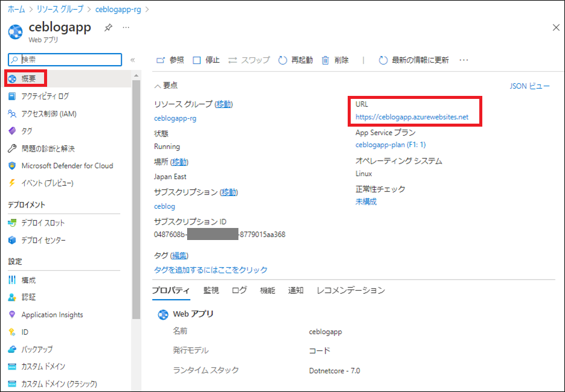This screenshot has height=392, width=565.
Task: Click the アクセス制御 (IAM) people icon
Action: [12, 114]
